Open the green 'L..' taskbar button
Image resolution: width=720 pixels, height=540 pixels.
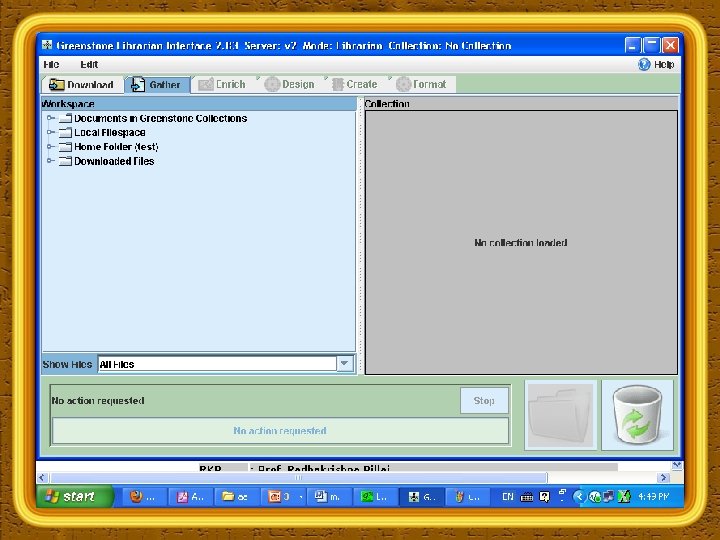coord(375,497)
